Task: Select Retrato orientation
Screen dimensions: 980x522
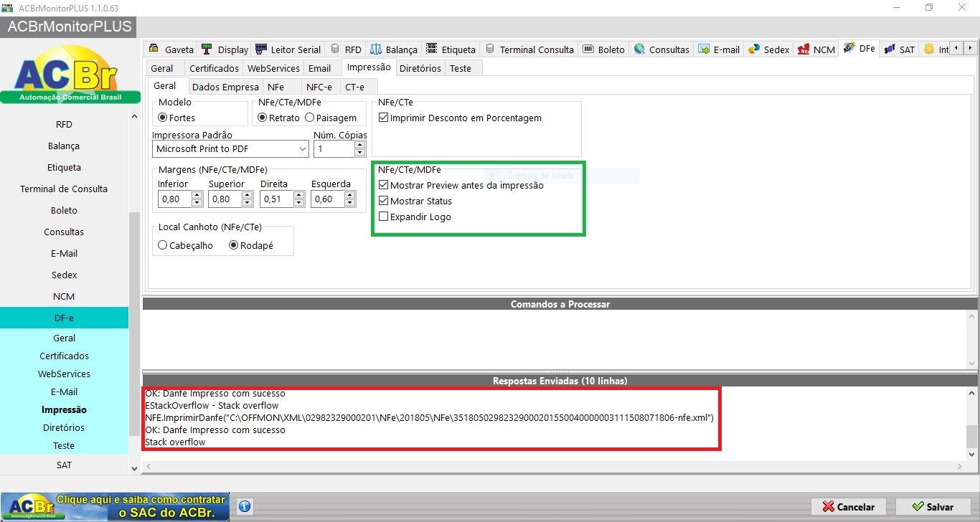Action: tap(263, 118)
